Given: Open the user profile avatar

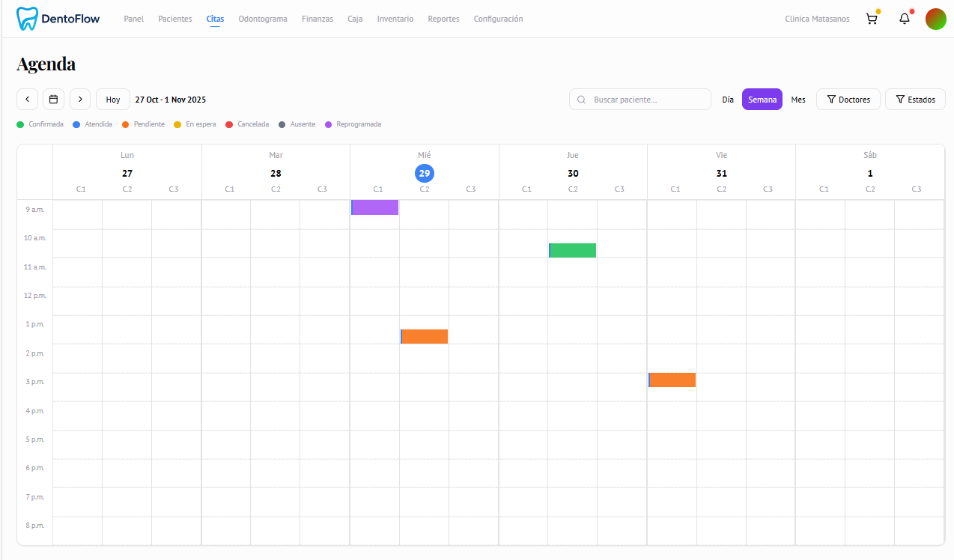Looking at the screenshot, I should click(x=936, y=19).
